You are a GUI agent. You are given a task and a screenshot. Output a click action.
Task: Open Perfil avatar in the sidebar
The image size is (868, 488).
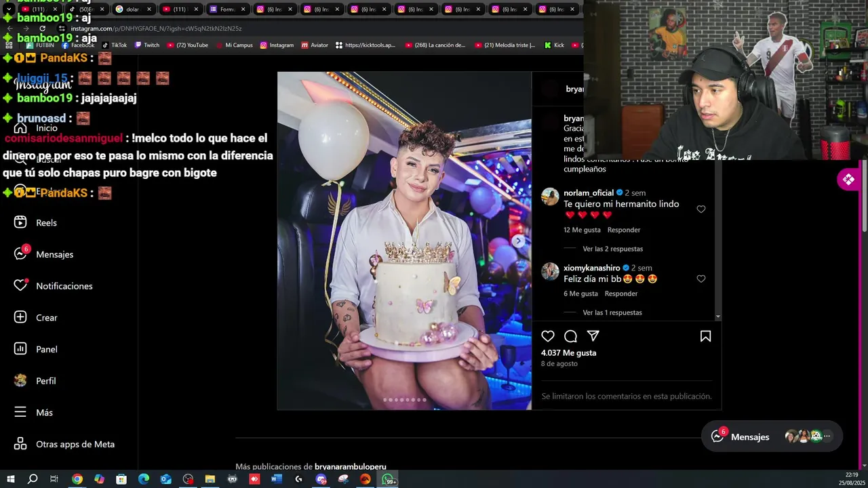tap(20, 380)
